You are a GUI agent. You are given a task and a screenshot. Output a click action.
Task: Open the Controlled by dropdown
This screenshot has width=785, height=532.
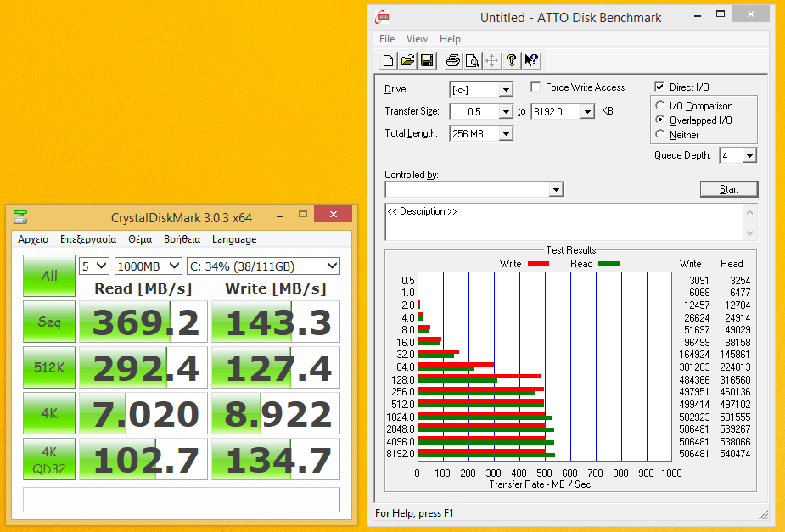point(556,189)
